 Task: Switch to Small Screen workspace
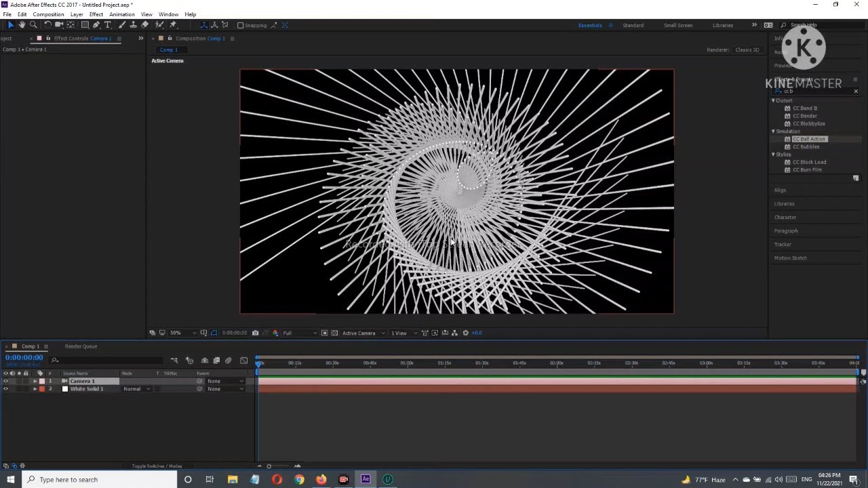point(678,25)
